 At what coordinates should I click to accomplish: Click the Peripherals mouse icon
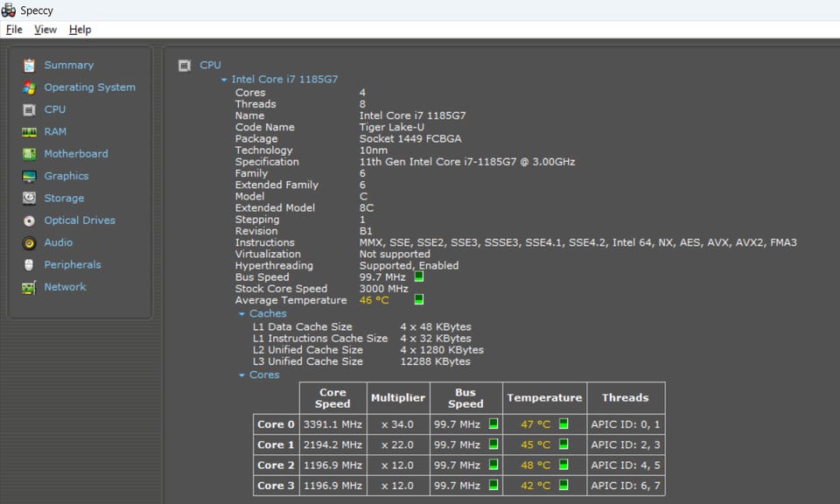pyautogui.click(x=29, y=265)
